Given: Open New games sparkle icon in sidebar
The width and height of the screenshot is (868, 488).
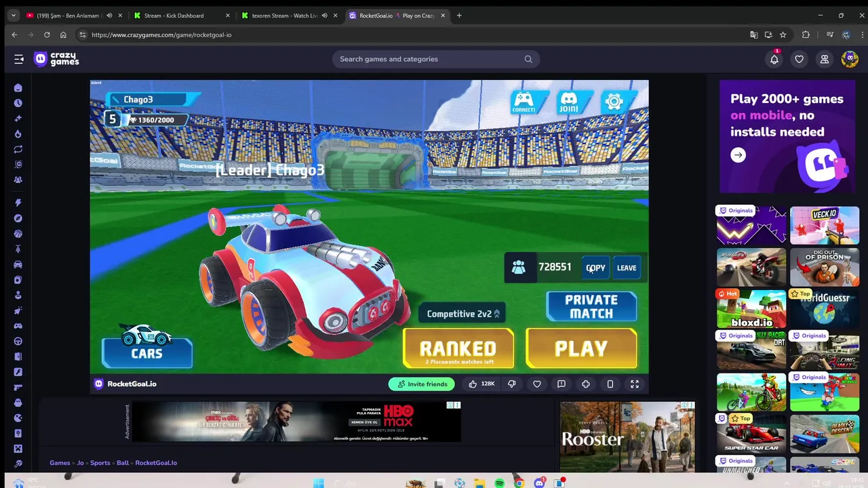Looking at the screenshot, I should point(18,119).
